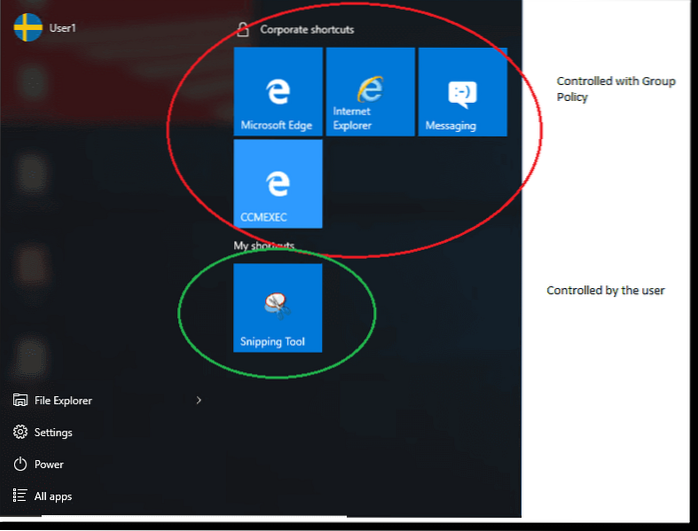
Task: Click the File Explorer folder icon
Action: tap(20, 400)
